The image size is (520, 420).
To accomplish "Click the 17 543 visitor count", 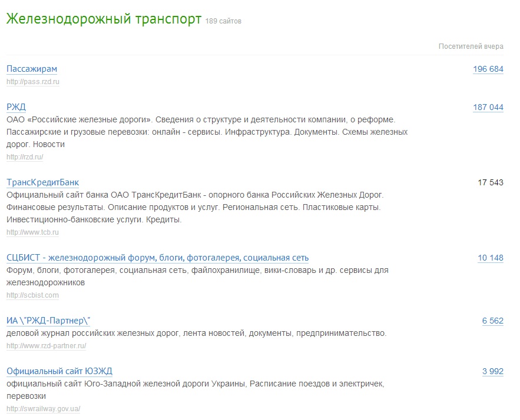I will click(490, 182).
